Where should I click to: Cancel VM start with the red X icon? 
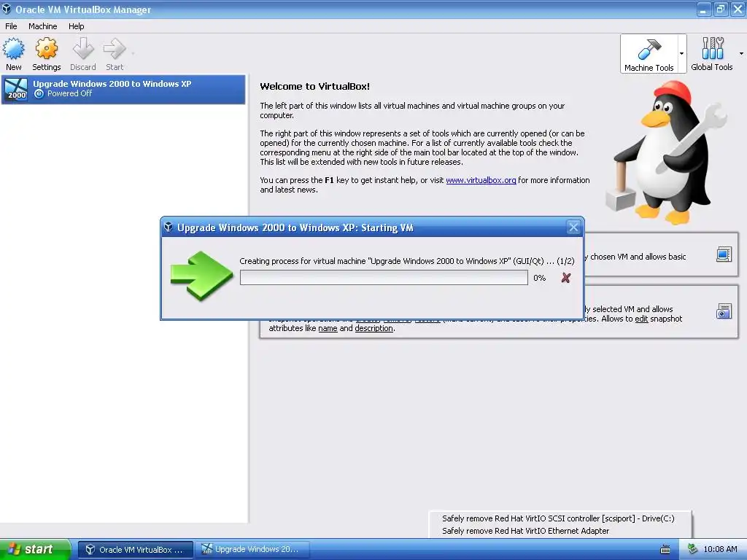coord(565,278)
